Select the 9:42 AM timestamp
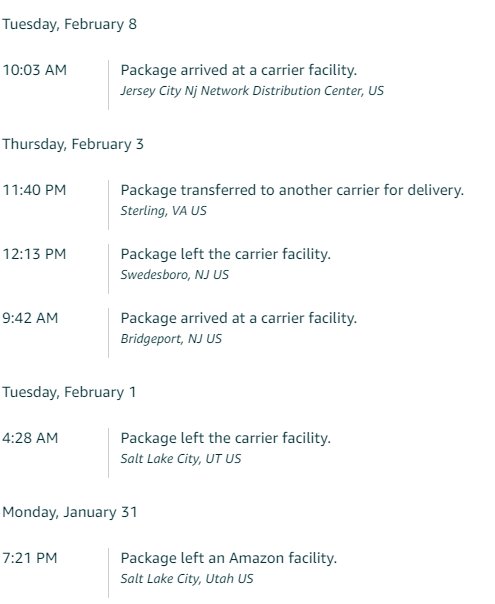Viewport: 495px width, 604px height. [x=30, y=318]
